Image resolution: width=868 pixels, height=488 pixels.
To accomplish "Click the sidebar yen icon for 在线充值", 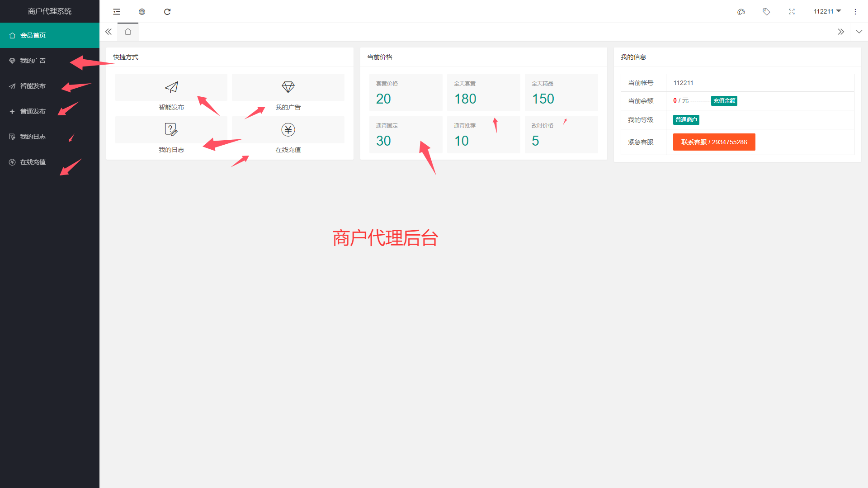I will click(12, 162).
